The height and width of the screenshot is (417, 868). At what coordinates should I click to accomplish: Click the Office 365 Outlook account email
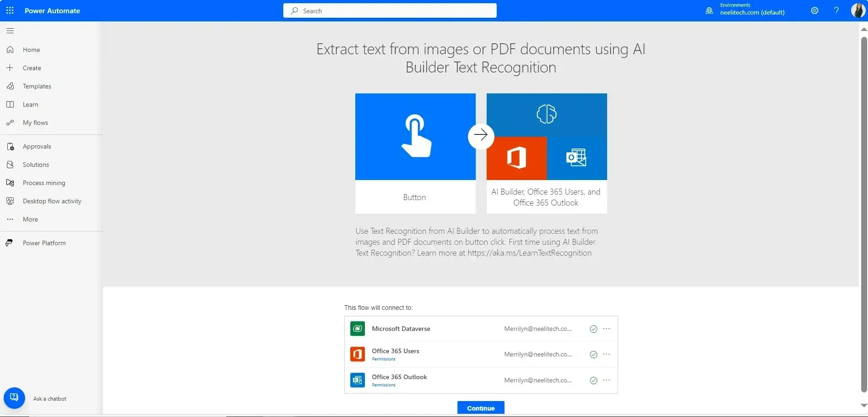coord(538,380)
